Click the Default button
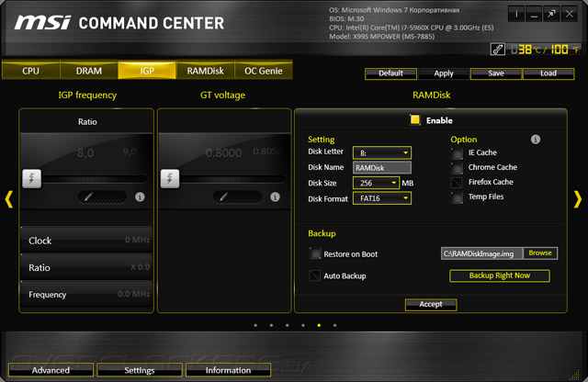 click(390, 73)
